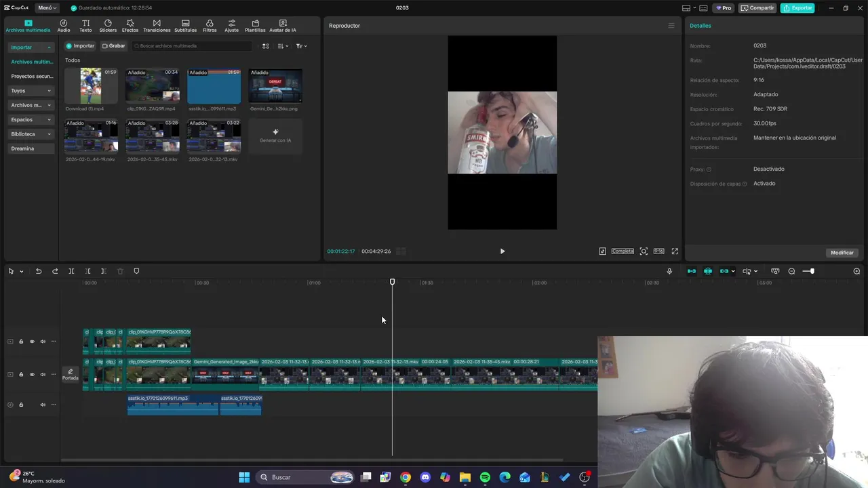Viewport: 868px width, 488px height.
Task: Fit timeline to window icon
Action: (775, 271)
